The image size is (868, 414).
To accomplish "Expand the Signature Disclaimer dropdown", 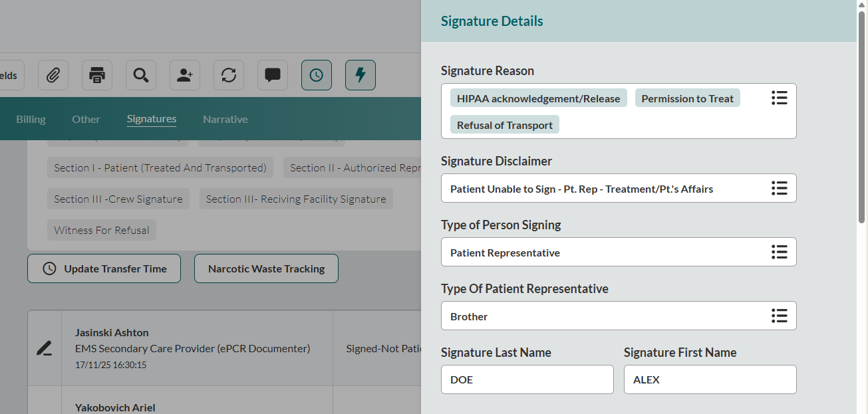I will coord(779,188).
